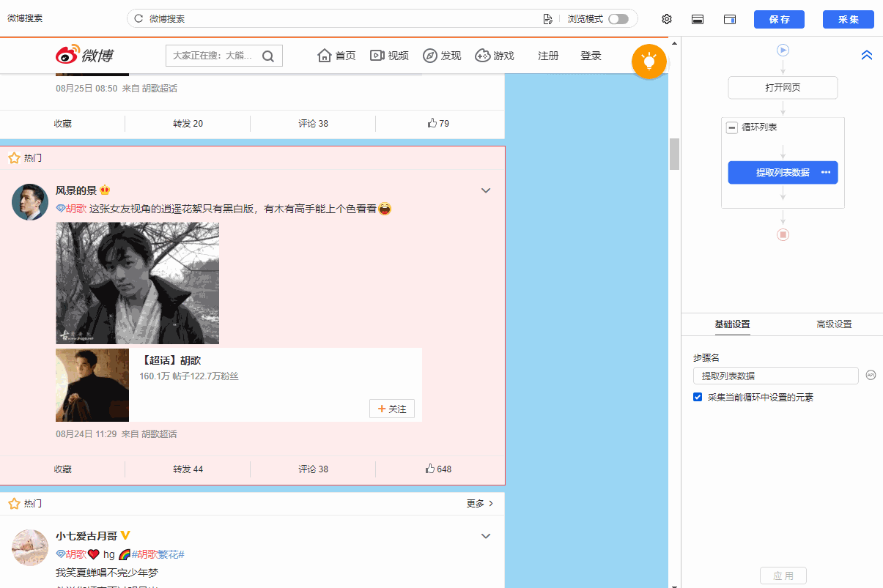Expand the dropdown chevron on 风景的景 post

coord(485,190)
